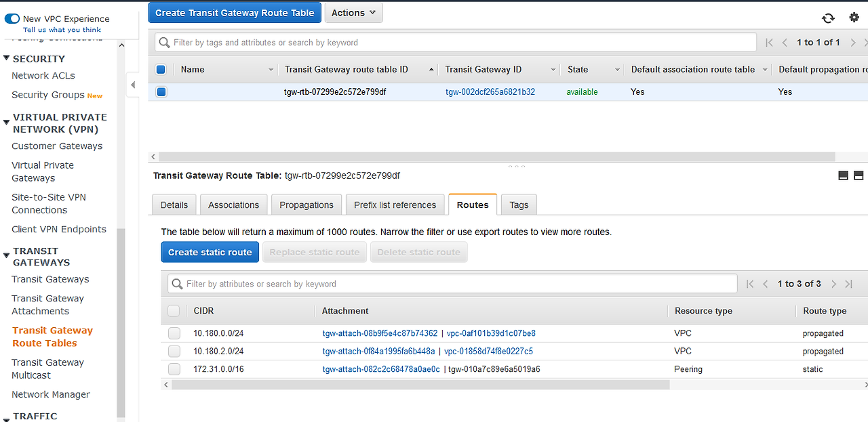Toggle the New VPC Experience switch

(12, 19)
